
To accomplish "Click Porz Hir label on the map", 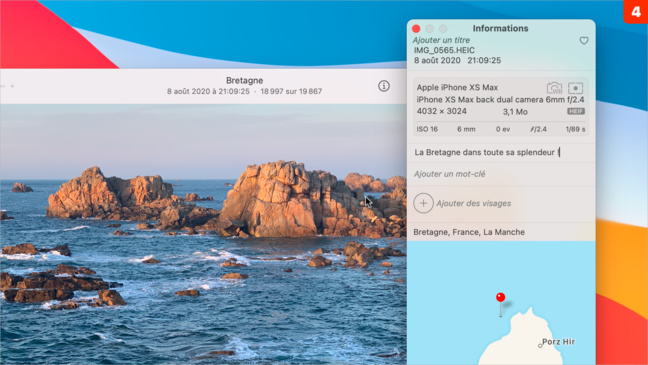I will pyautogui.click(x=558, y=342).
